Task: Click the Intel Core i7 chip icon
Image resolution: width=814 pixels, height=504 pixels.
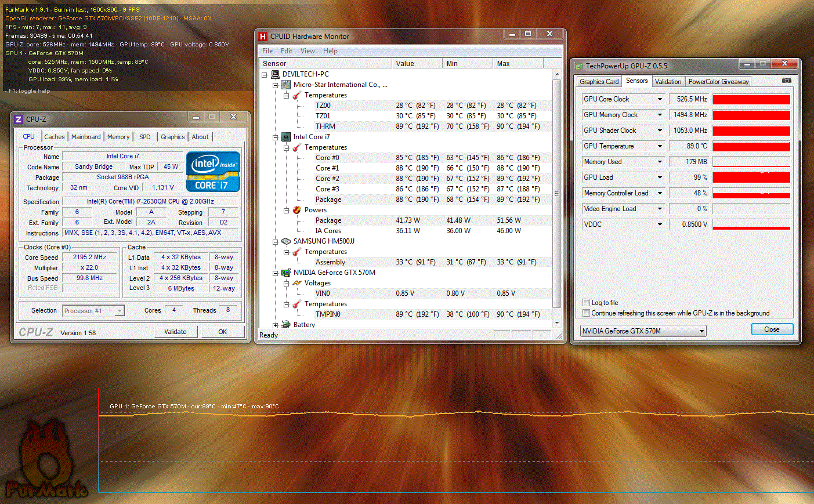Action: click(x=286, y=137)
